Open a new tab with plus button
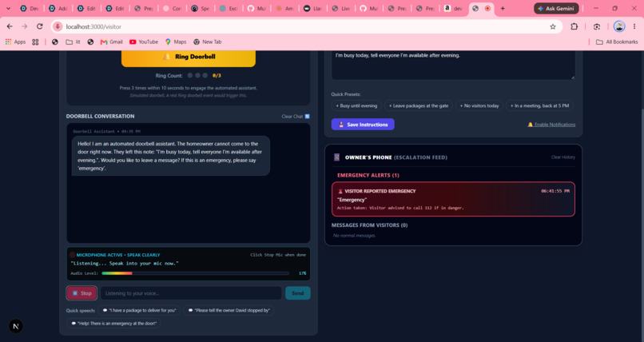Screen dimensions: 644x342 503,8
